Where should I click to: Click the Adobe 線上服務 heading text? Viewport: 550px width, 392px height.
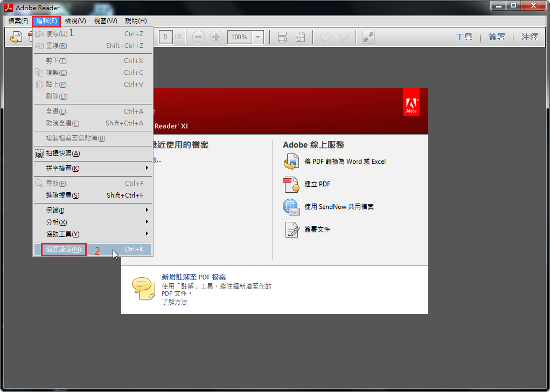click(314, 145)
